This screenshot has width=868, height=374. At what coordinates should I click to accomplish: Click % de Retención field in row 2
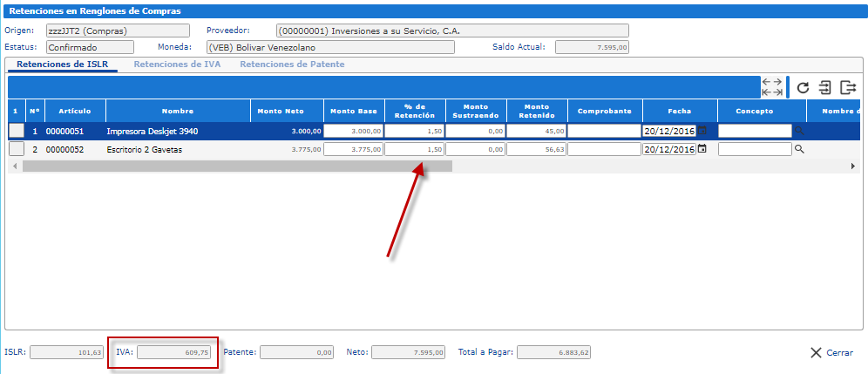pyautogui.click(x=415, y=149)
